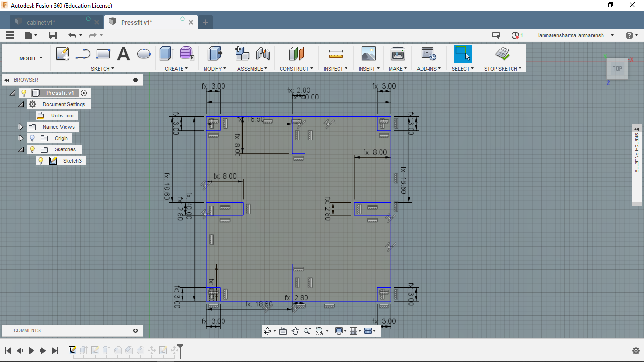Activate the Measure tool
Screen dimensions: 644x362
tap(336, 54)
